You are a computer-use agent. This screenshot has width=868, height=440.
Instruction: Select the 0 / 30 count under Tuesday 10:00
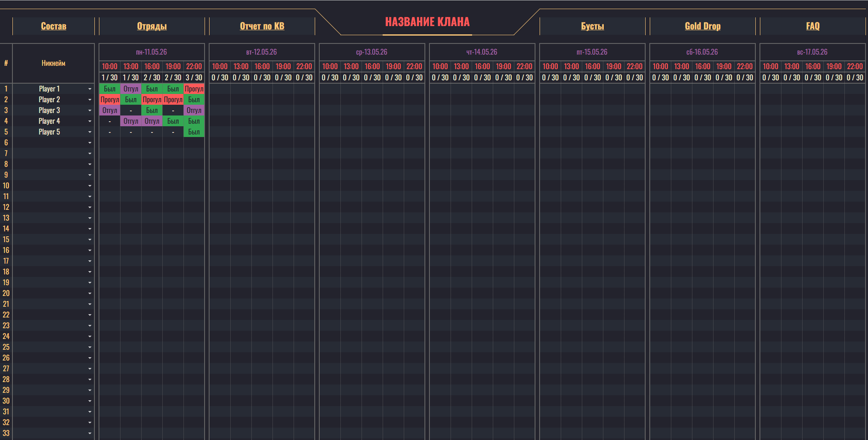pos(220,78)
